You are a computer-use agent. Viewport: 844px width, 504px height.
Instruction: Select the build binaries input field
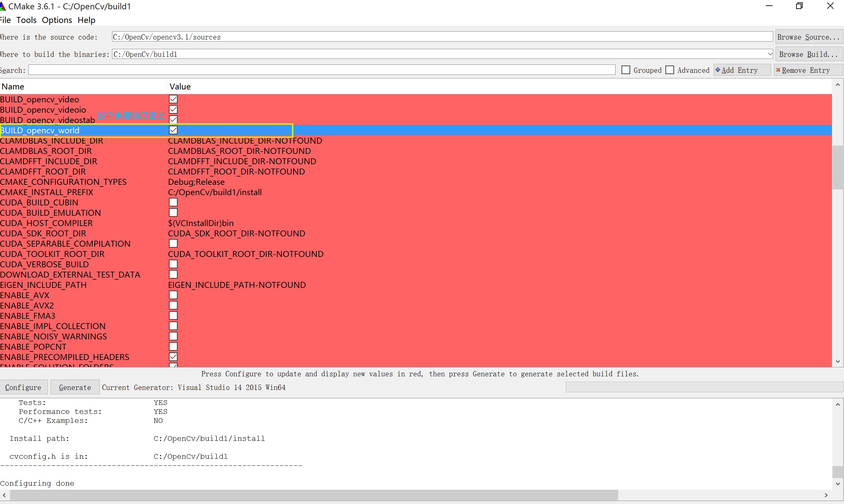click(x=441, y=54)
